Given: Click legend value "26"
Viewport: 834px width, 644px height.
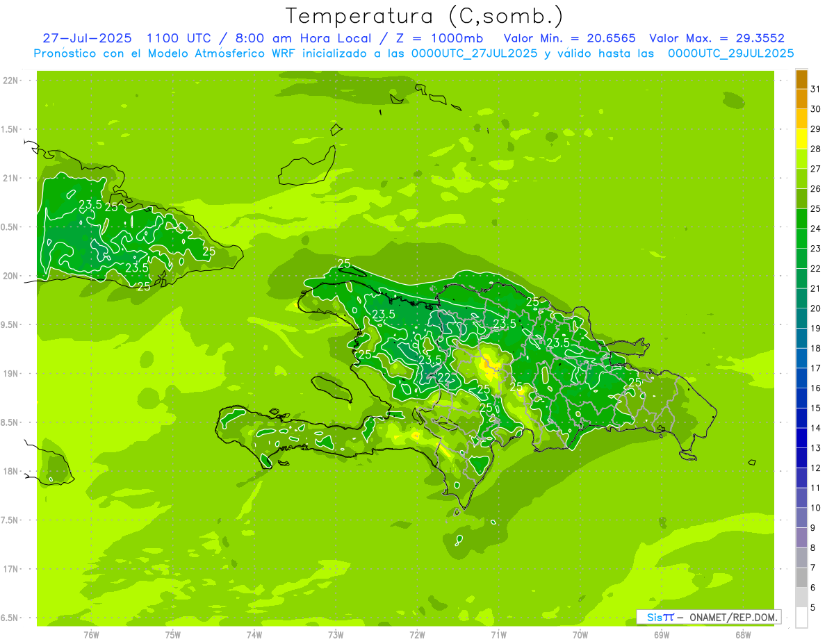Looking at the screenshot, I should click(x=815, y=189).
